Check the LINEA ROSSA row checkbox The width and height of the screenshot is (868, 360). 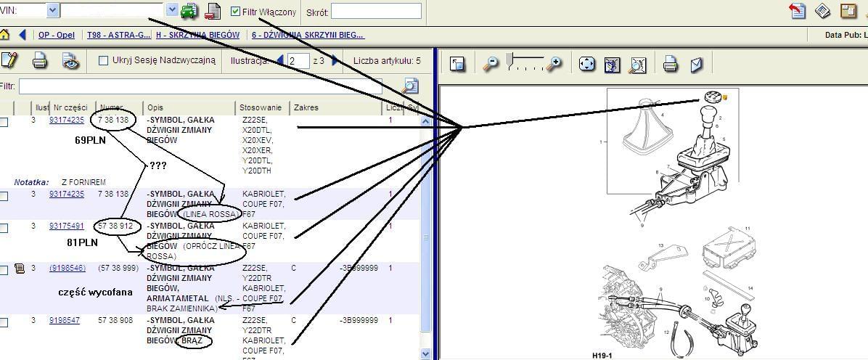click(4, 196)
